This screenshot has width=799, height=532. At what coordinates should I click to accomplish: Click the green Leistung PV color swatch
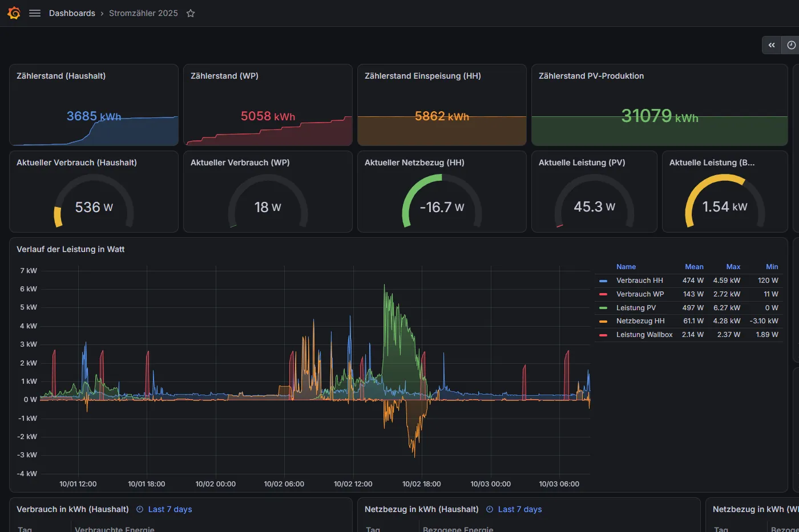pyautogui.click(x=603, y=308)
